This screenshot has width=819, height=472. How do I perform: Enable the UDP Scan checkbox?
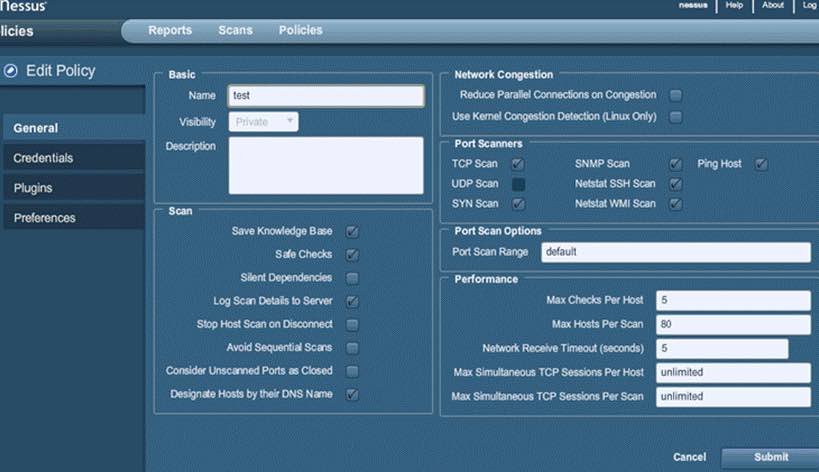click(x=518, y=184)
